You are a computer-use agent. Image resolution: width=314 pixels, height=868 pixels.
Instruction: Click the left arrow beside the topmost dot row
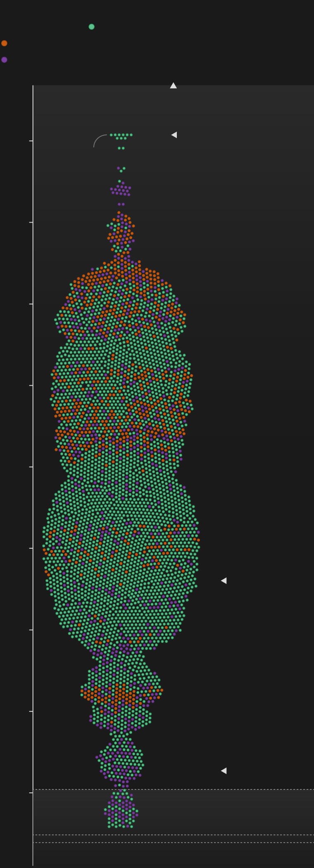tap(174, 135)
